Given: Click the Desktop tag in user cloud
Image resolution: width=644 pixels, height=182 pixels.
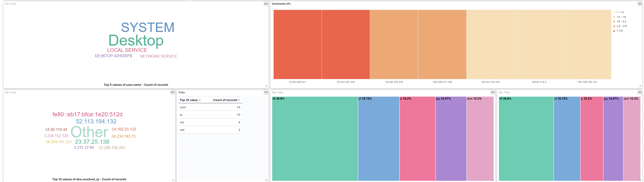Looking at the screenshot, I should tap(136, 40).
